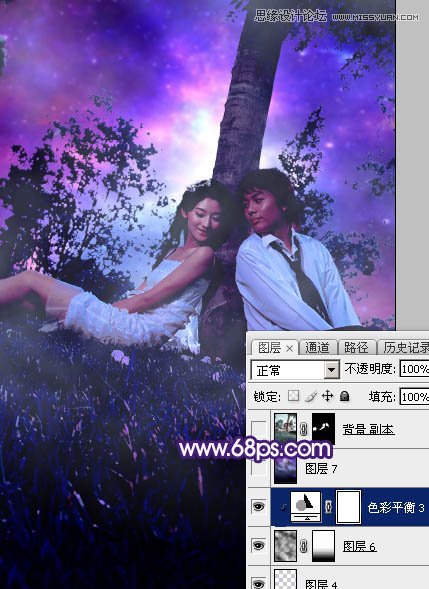Switch to the 通道 tab
Screen dimensions: 429x589
[x=317, y=348]
